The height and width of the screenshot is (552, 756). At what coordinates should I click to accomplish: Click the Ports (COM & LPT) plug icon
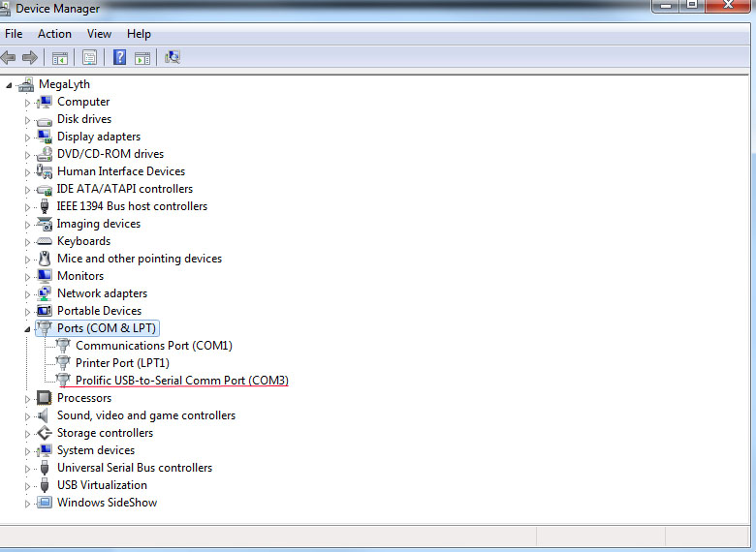click(45, 328)
